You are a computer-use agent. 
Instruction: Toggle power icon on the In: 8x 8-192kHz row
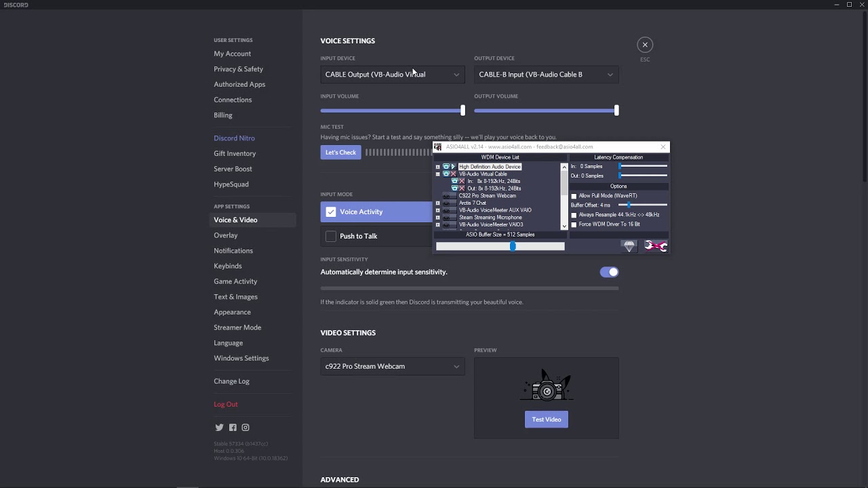pyautogui.click(x=455, y=181)
